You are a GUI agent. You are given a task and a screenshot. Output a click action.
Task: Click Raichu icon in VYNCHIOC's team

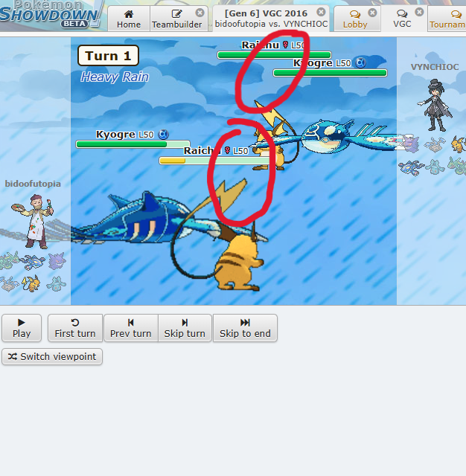tap(459, 144)
